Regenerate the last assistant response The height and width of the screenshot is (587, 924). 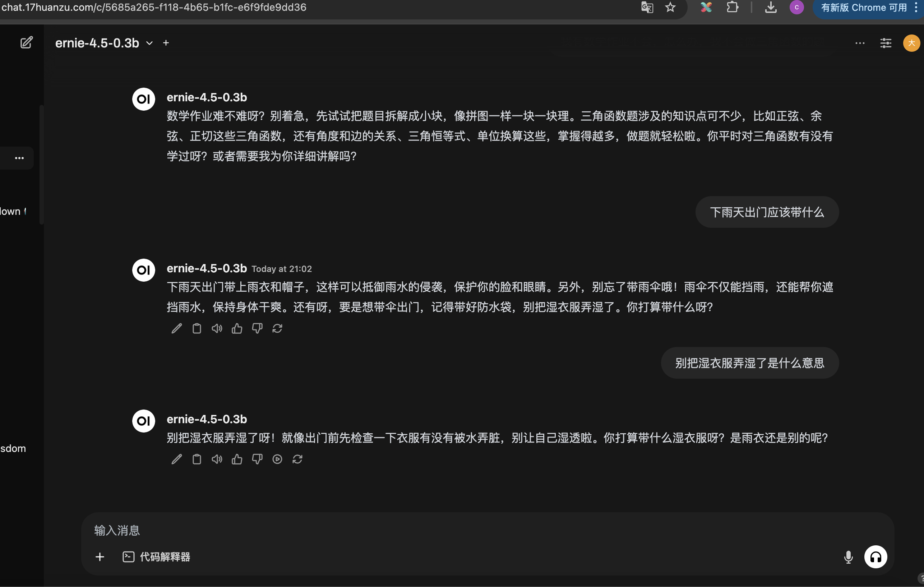point(298,459)
